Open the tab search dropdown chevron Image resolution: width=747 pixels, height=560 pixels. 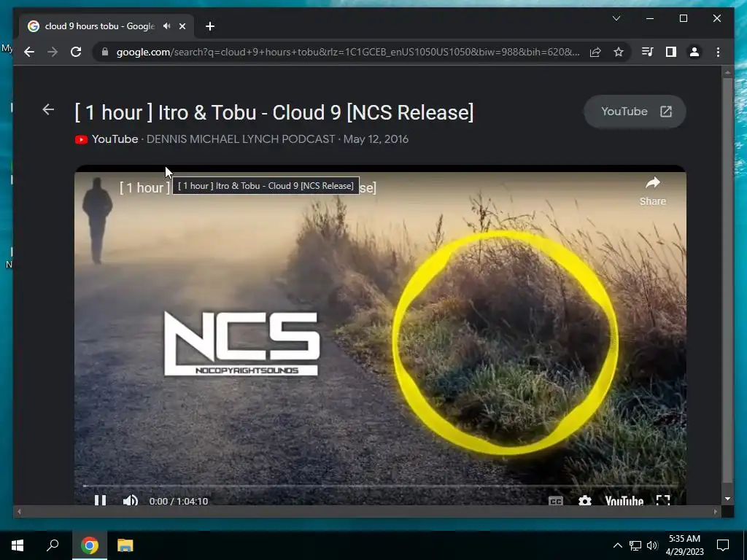pyautogui.click(x=616, y=18)
